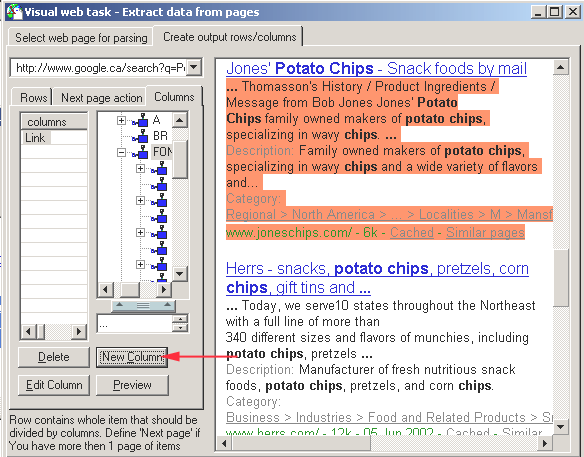Image resolution: width=584 pixels, height=457 pixels.
Task: Click the browser pane horizontal scrollbar thumb
Action: coord(301,443)
